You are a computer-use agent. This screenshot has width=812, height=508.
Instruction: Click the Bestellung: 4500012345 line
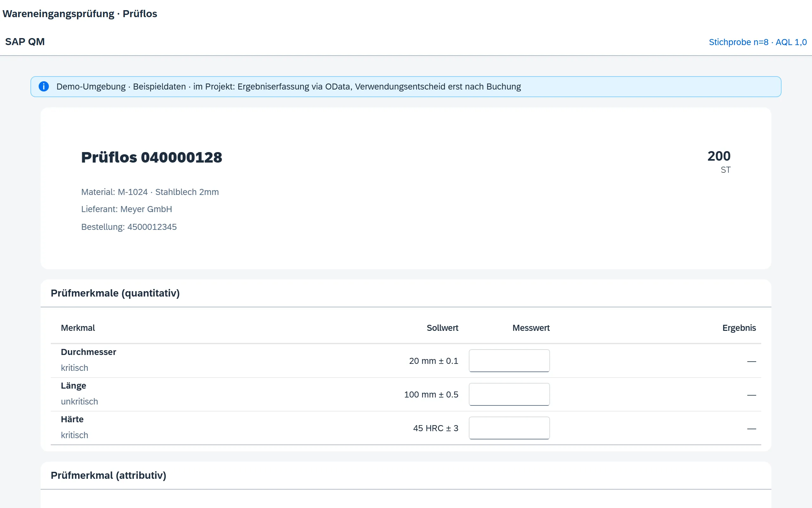[x=129, y=227]
